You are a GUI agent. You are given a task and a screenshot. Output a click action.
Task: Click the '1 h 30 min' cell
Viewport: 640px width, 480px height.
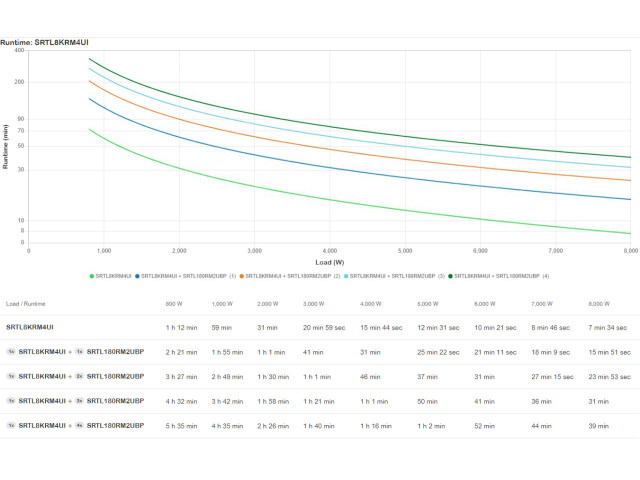[x=273, y=377]
